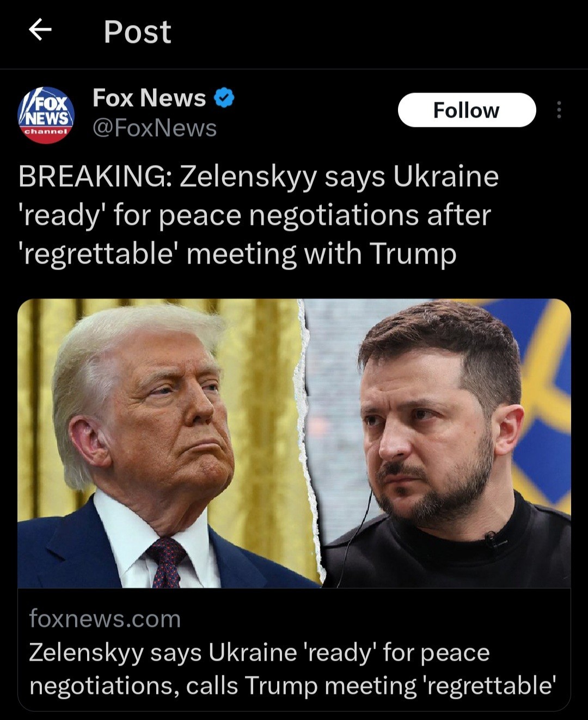Open the Fox News display name profile link

tap(149, 98)
